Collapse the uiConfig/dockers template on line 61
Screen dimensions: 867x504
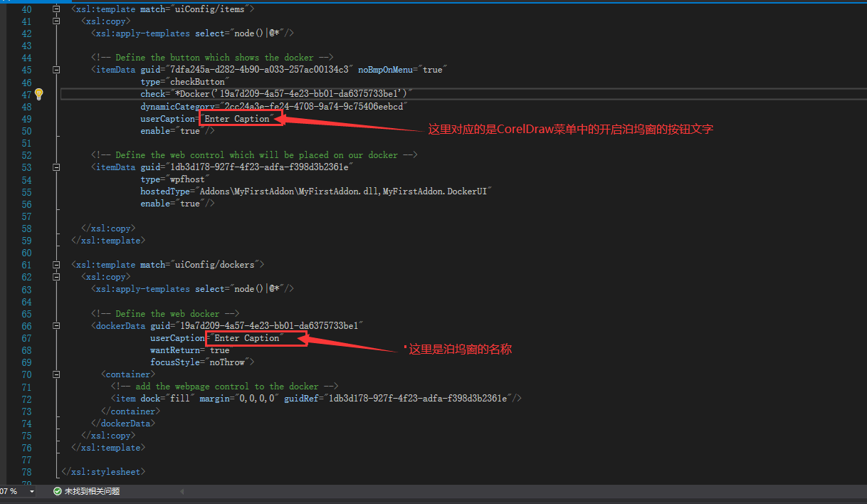pyautogui.click(x=56, y=265)
